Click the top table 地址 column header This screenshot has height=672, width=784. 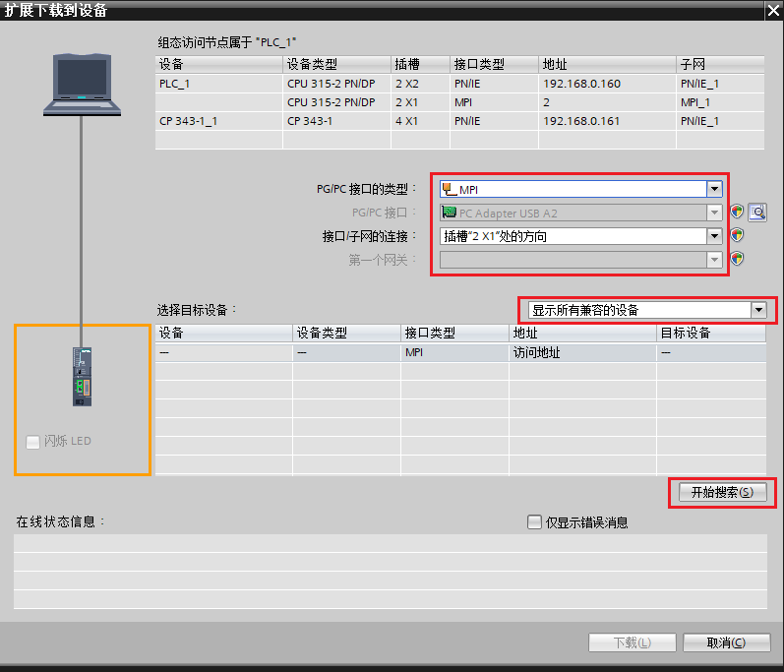coord(607,65)
